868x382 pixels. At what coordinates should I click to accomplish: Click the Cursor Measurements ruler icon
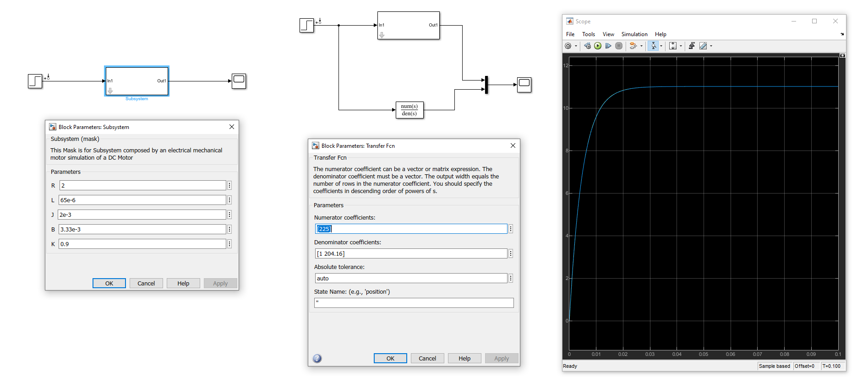point(703,46)
